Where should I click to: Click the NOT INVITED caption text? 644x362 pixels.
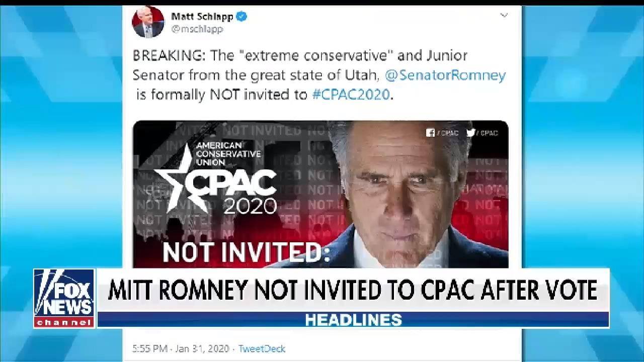tap(246, 252)
